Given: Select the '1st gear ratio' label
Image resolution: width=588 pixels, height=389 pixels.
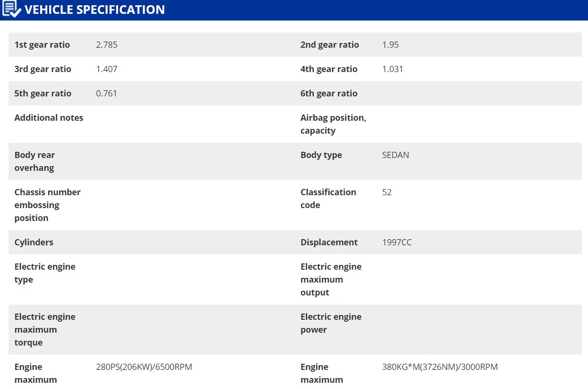Looking at the screenshot, I should pyautogui.click(x=42, y=45).
